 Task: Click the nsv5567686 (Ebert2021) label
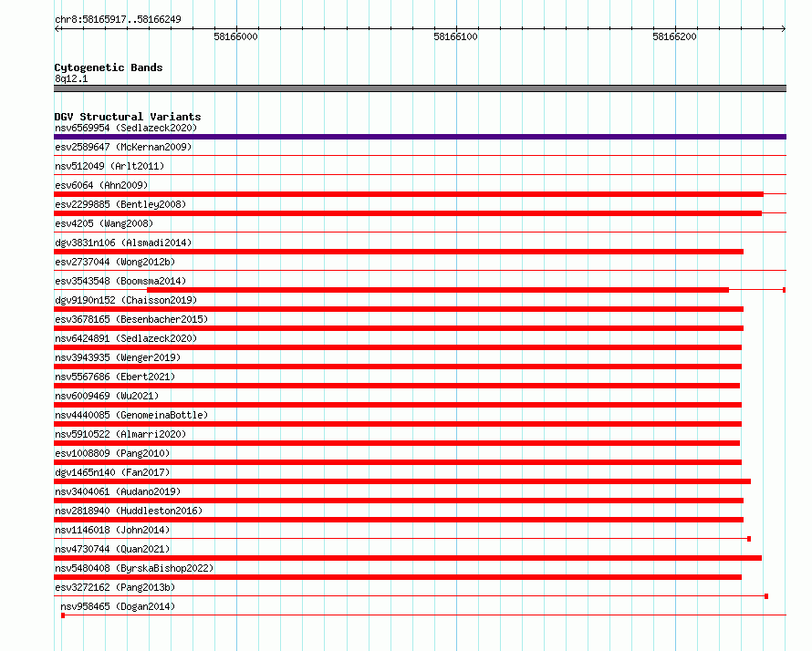[115, 377]
